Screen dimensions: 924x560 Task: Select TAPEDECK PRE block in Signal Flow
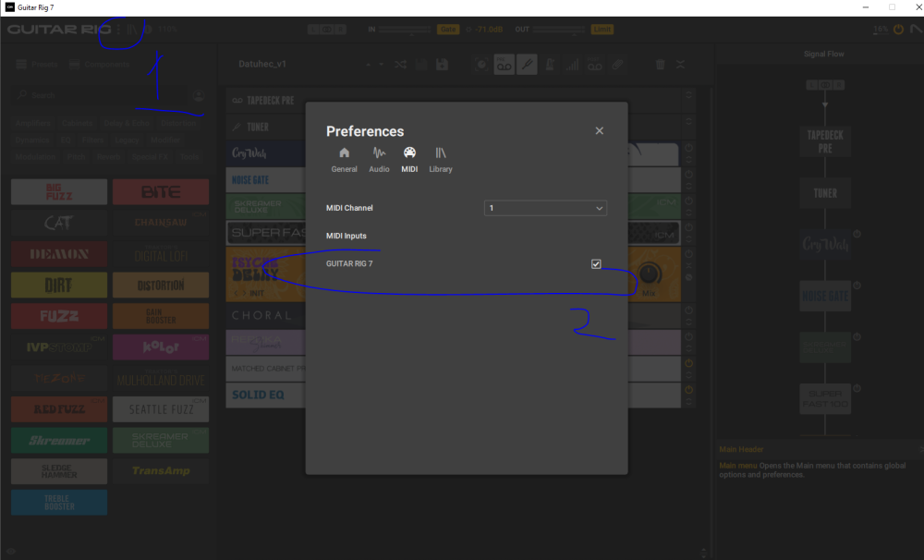[825, 140]
